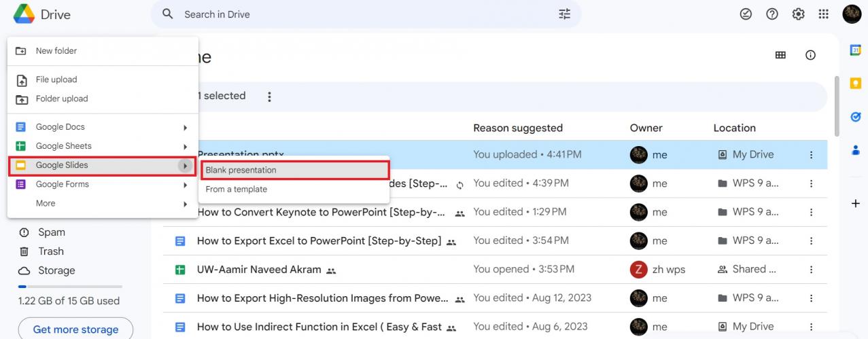Expand the Google Docs submenu arrow
Image resolution: width=868 pixels, height=339 pixels.
[184, 127]
